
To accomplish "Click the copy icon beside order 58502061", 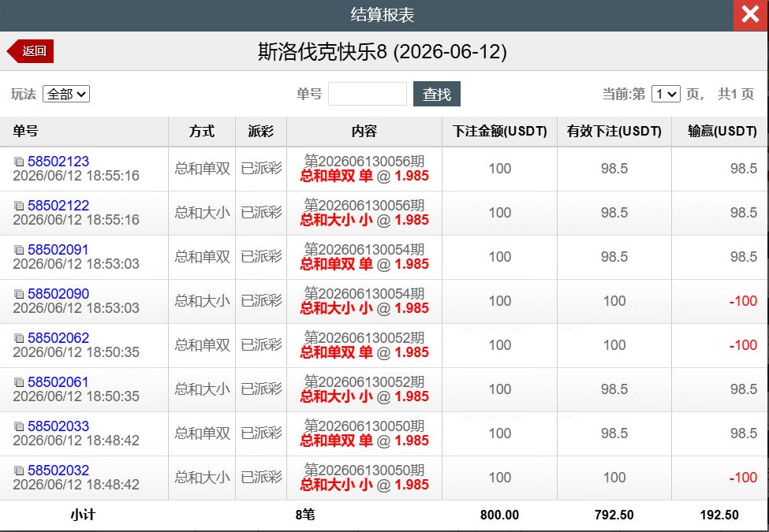I will click(19, 381).
